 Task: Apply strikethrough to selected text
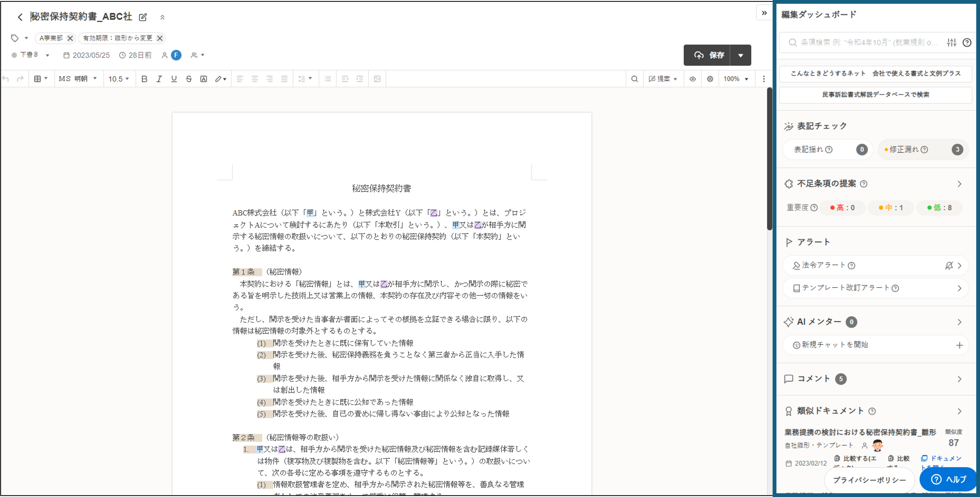point(189,79)
